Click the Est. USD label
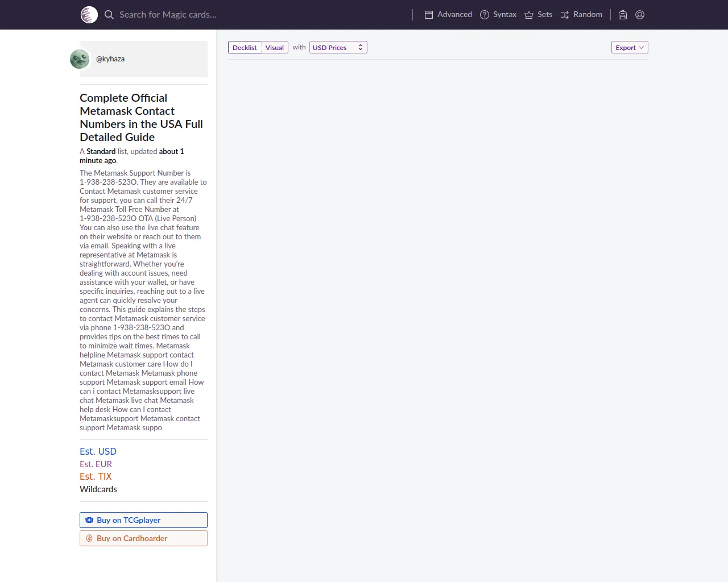This screenshot has width=728, height=582. coord(98,451)
